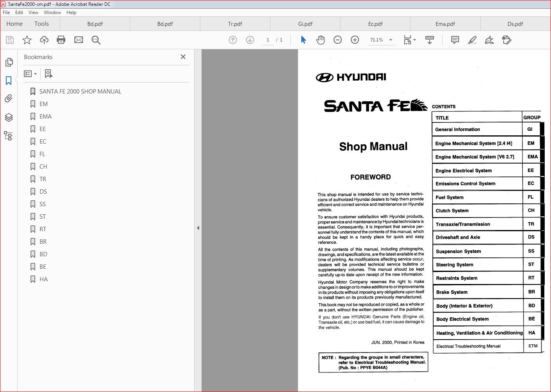Print the document with printer icon
Viewport: 551px width, 392px height.
(61, 40)
